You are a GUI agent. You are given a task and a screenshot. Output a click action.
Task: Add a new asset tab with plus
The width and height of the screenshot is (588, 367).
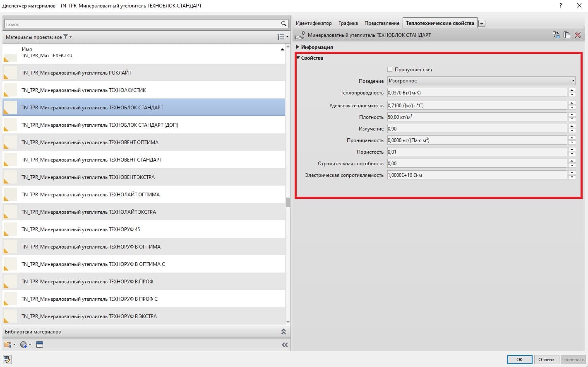[x=482, y=24]
